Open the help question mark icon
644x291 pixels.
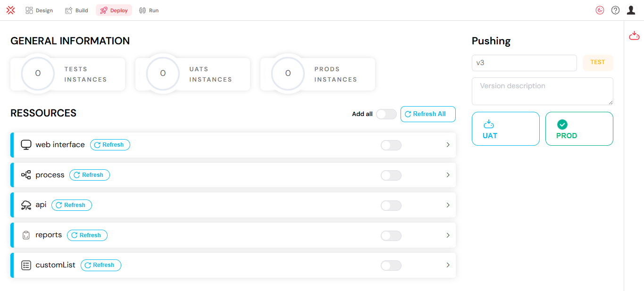tap(615, 10)
